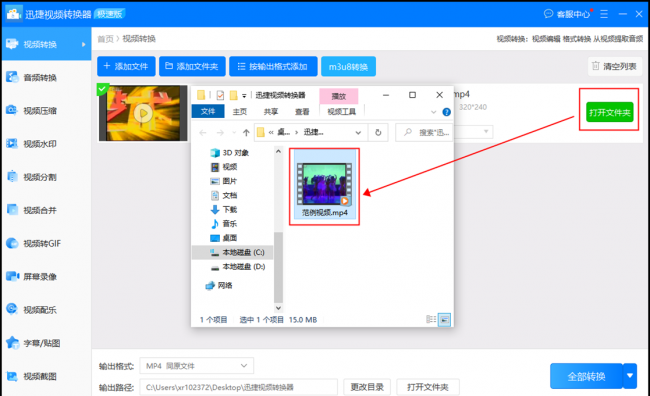Click the Explorer search box
Viewport: 650px width, 396px height.
coord(424,133)
